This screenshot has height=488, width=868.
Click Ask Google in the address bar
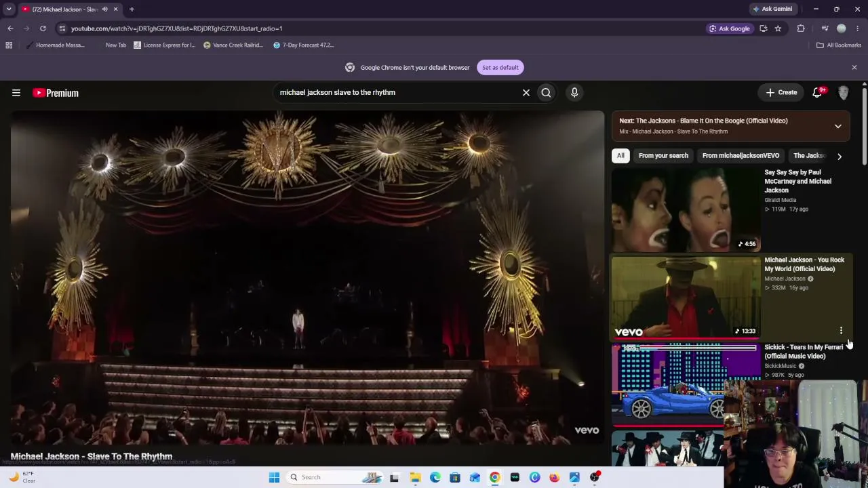[730, 28]
